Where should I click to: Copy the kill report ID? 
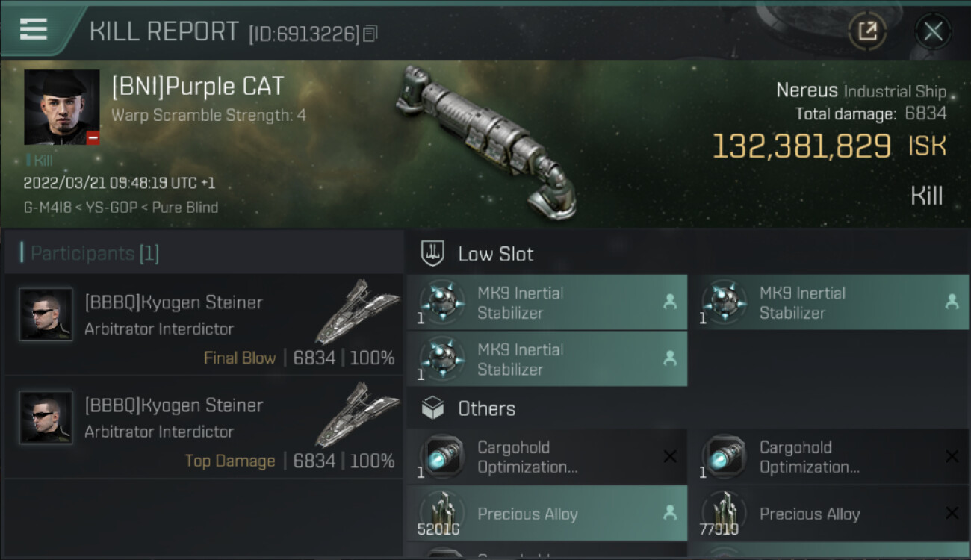coord(371,34)
